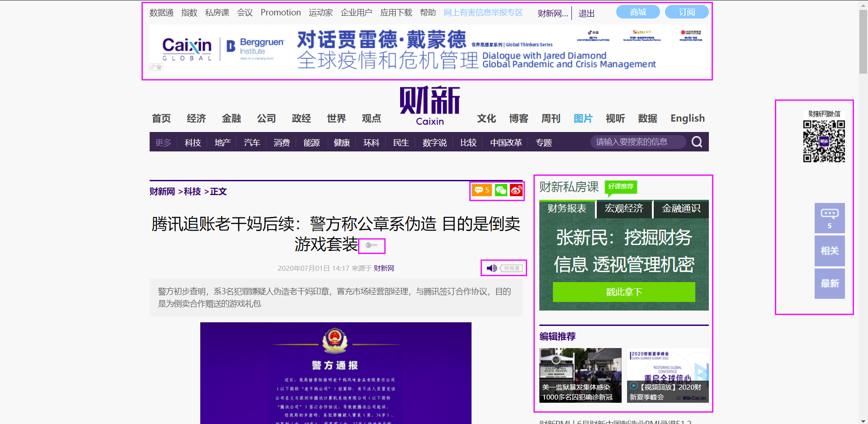
Task: Play the audio speaker icon for article
Action: click(x=492, y=268)
